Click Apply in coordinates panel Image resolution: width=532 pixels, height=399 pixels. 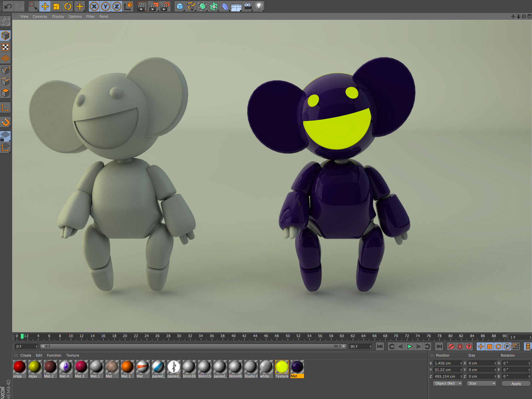[516, 384]
